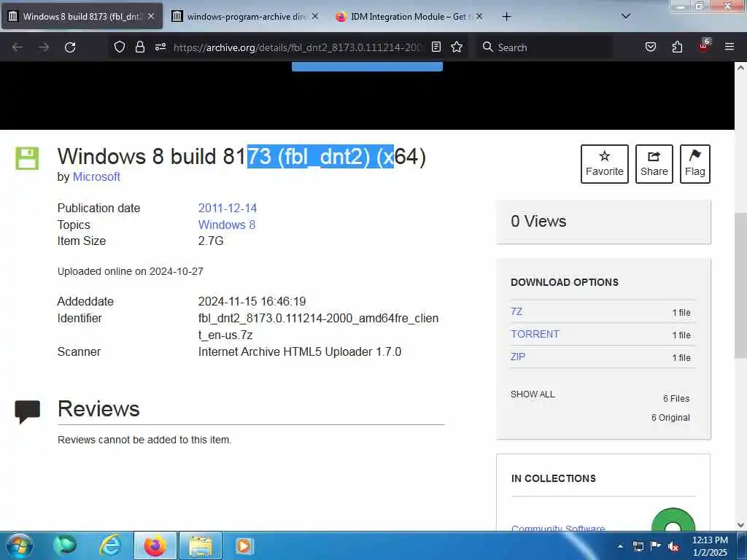Open the Microsoft creator link
747x560 pixels.
96,176
